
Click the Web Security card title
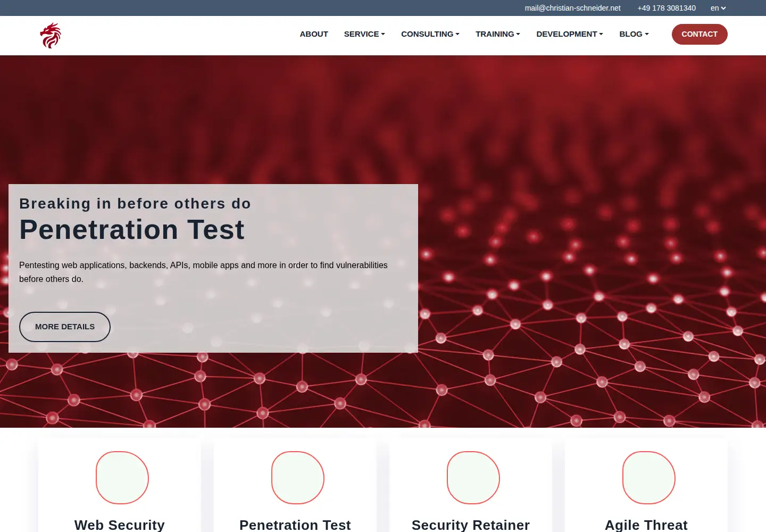click(120, 525)
